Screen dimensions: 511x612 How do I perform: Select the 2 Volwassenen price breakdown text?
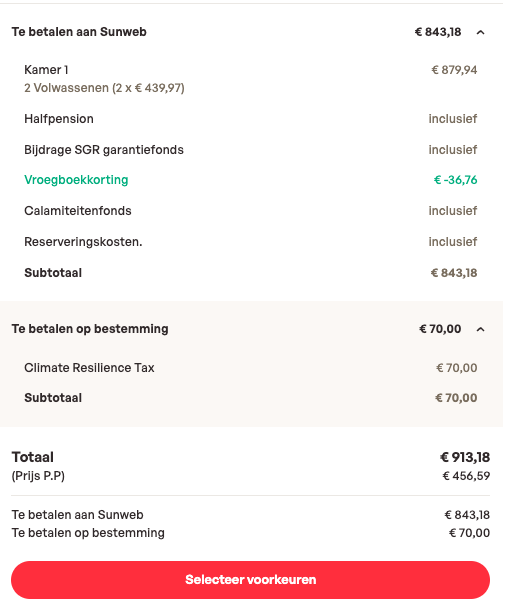pos(104,88)
